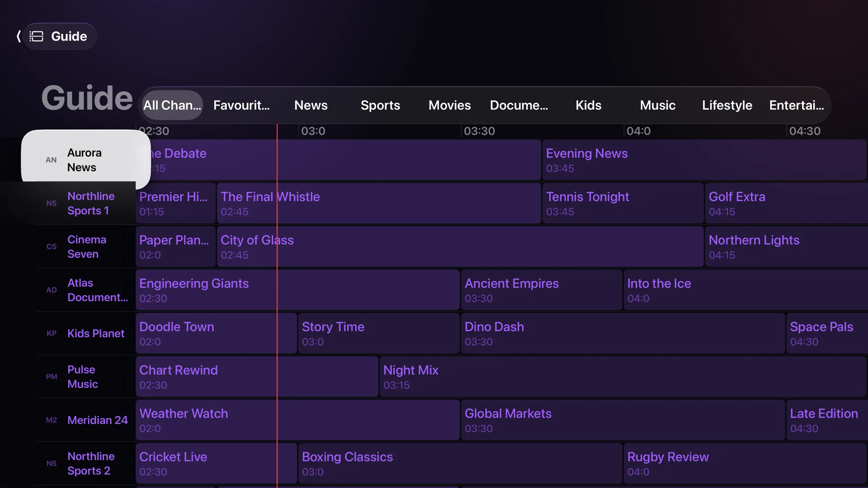Open the Favourites tab
Image resolution: width=868 pixels, height=488 pixels.
pos(241,105)
